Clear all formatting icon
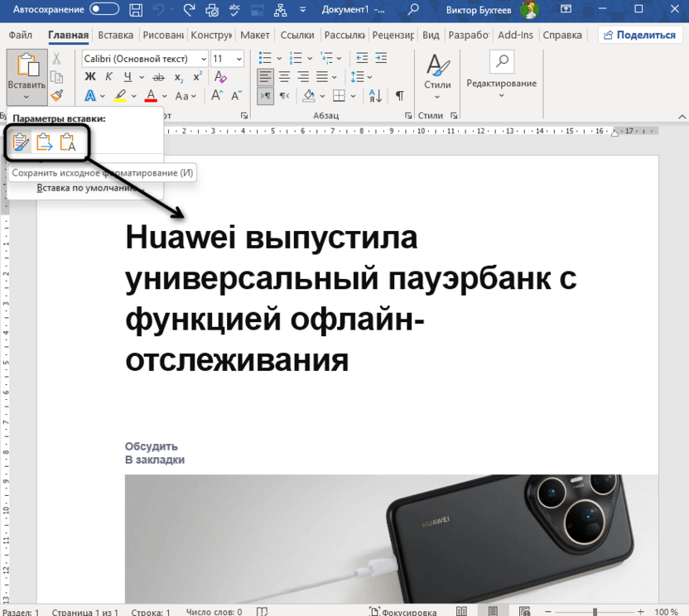Screen dimensions: 689x616 pyautogui.click(x=220, y=77)
